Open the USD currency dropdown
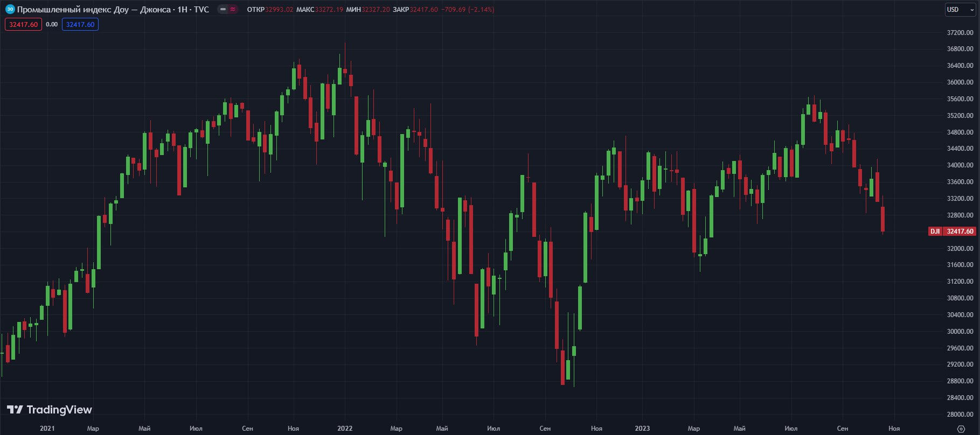 coord(960,10)
